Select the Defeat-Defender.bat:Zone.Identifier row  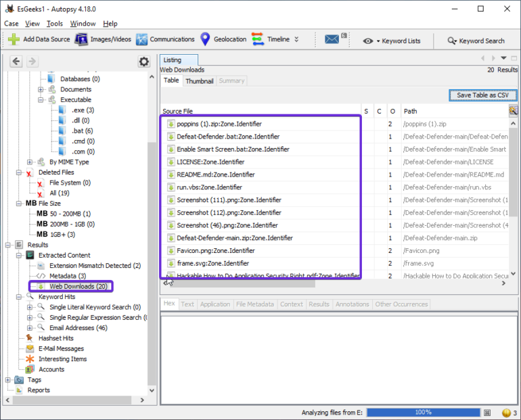[x=219, y=137]
